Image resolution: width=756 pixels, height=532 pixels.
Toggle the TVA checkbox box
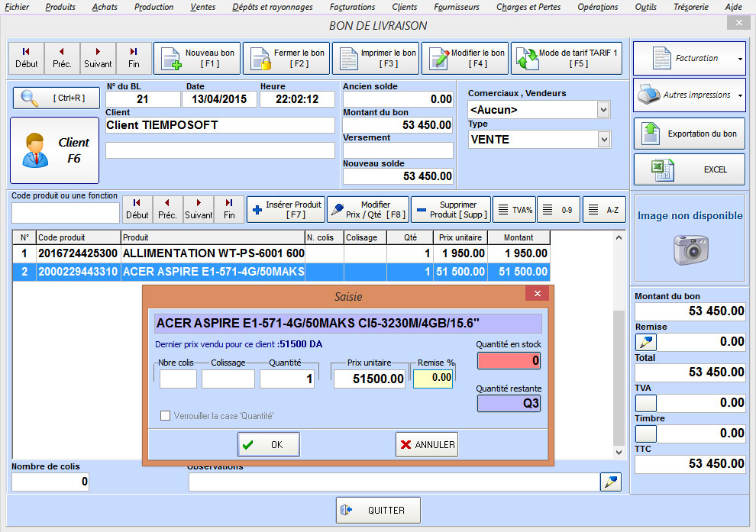click(x=646, y=403)
